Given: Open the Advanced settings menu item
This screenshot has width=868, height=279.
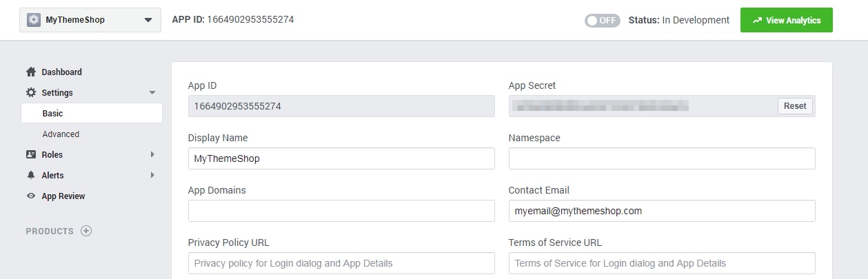Looking at the screenshot, I should click(x=61, y=134).
